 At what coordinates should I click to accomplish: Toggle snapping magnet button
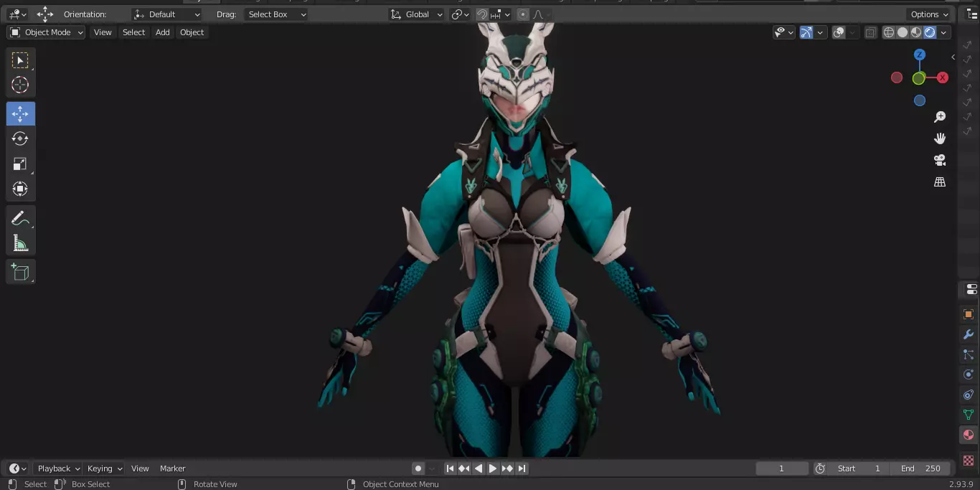click(482, 14)
